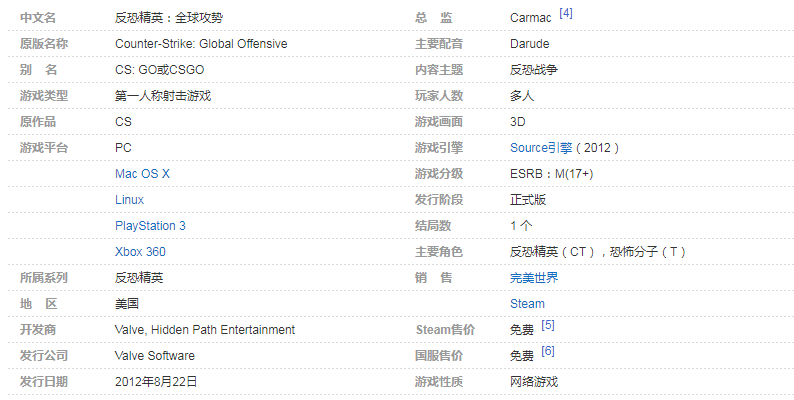Open the 完美世界 publisher link
794x400 pixels.
[x=534, y=277]
